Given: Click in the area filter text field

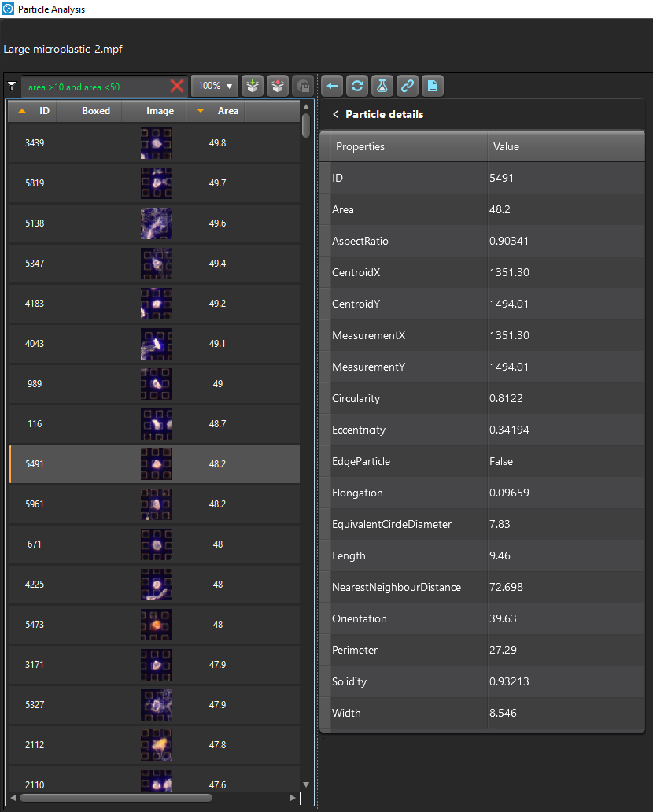Looking at the screenshot, I should 94,87.
